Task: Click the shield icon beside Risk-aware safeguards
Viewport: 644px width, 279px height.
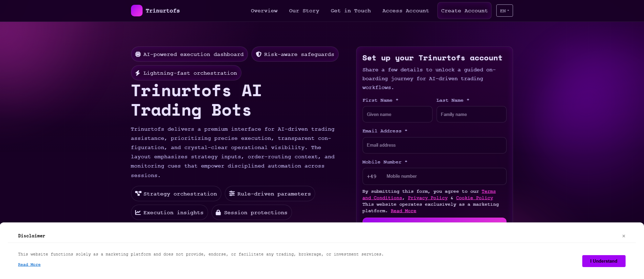Action: [x=259, y=54]
